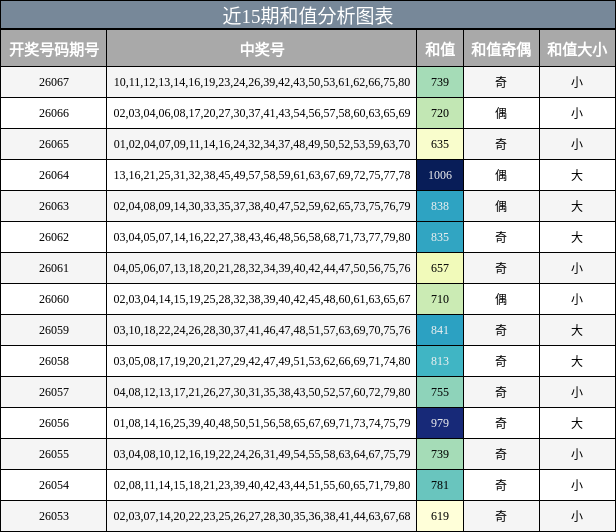
Task: Click the 中奖号 column header
Action: 262,49
